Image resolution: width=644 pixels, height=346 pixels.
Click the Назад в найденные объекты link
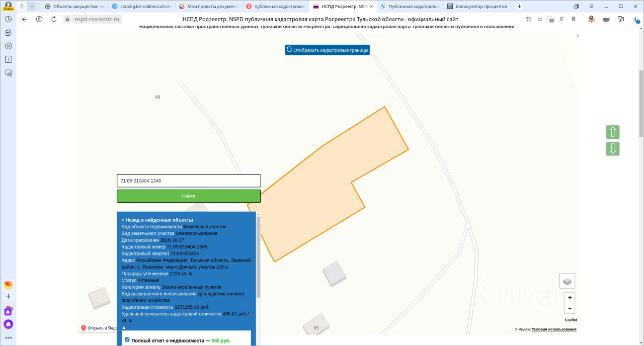pos(157,220)
